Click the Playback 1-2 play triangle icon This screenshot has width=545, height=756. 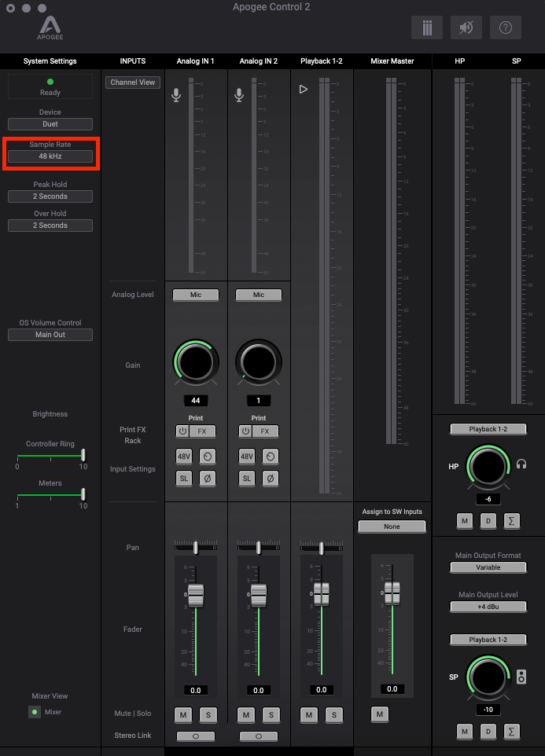[304, 90]
